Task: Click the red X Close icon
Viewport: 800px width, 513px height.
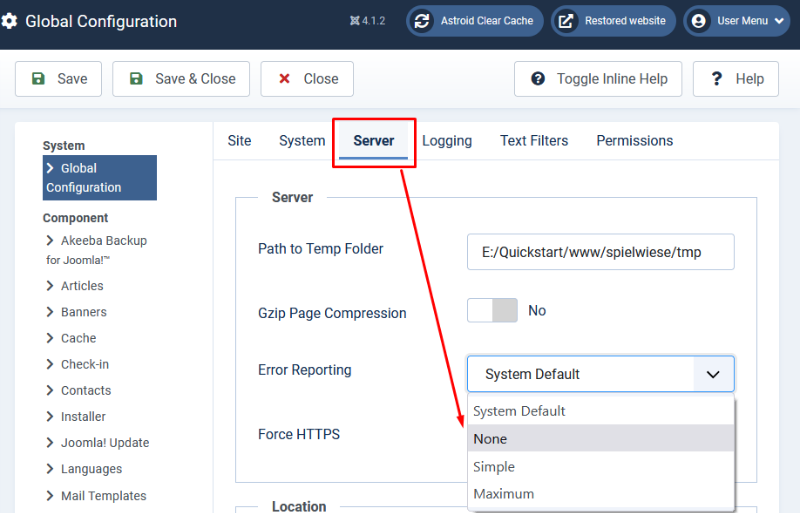Action: [x=284, y=79]
